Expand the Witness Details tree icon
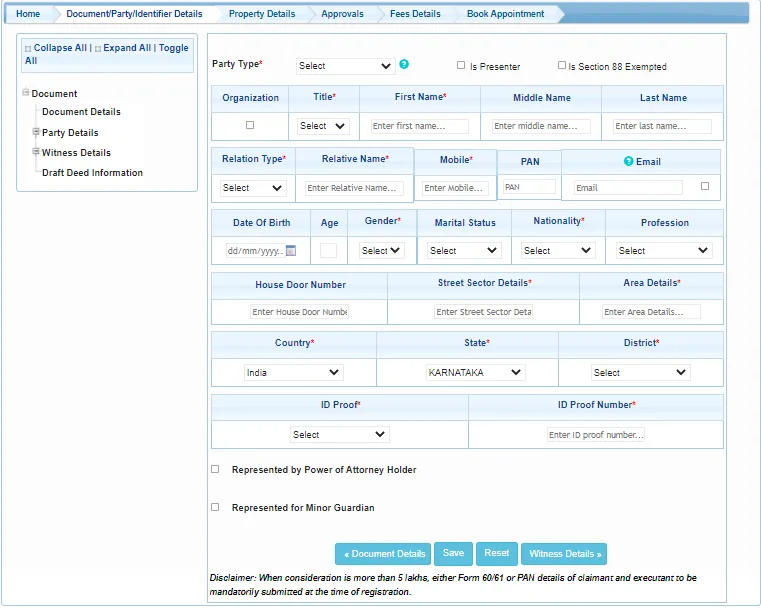Screen dimensions: 761x608 click(36, 152)
